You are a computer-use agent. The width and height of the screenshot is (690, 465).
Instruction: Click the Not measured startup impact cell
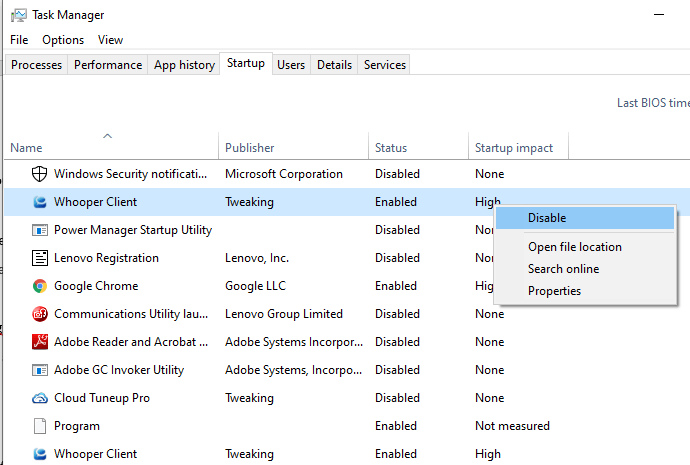[x=512, y=426]
